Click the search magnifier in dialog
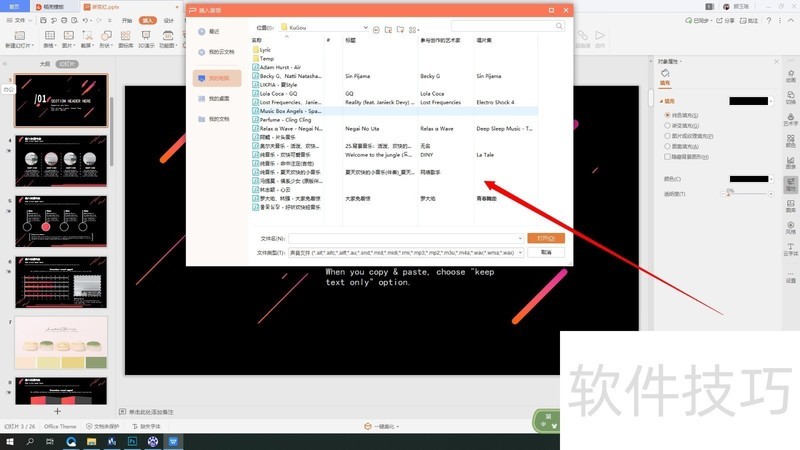The height and width of the screenshot is (450, 800). [x=559, y=26]
